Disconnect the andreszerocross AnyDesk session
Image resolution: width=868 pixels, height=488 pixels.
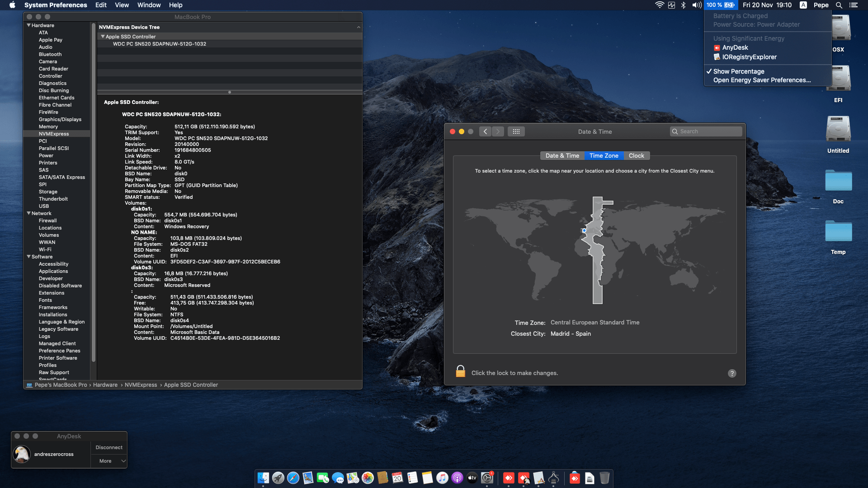[x=108, y=447]
